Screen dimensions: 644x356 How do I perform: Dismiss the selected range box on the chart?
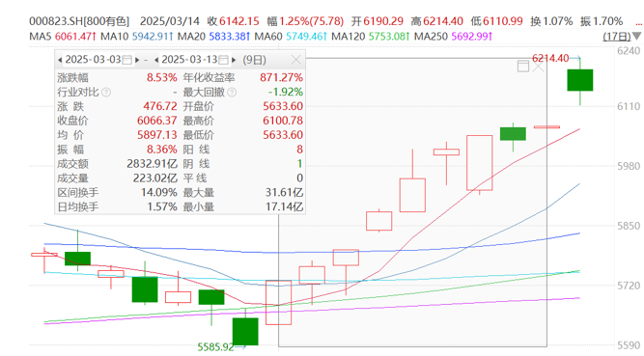(538, 67)
